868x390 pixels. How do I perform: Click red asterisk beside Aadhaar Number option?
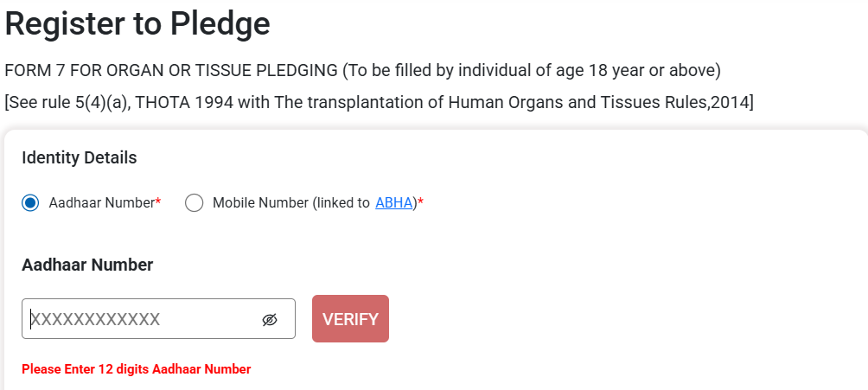pyautogui.click(x=158, y=202)
